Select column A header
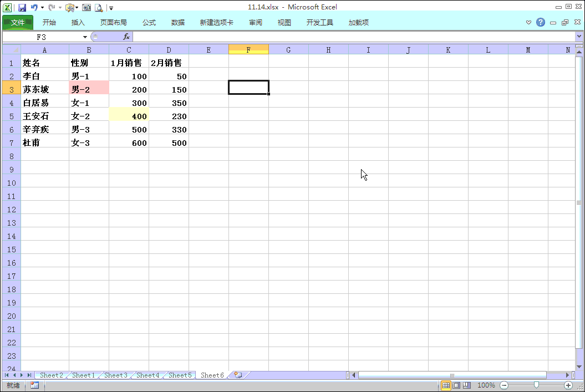Image resolution: width=585 pixels, height=392 pixels. point(45,49)
